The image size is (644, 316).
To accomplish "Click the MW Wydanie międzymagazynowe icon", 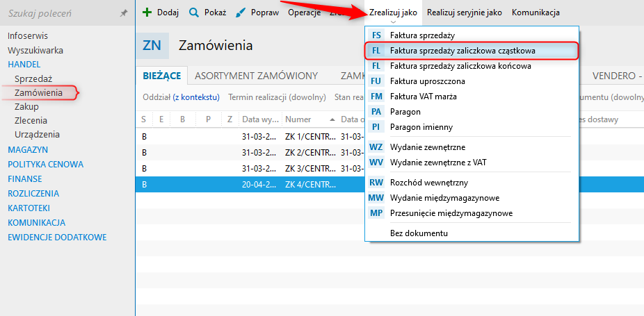I will point(376,198).
